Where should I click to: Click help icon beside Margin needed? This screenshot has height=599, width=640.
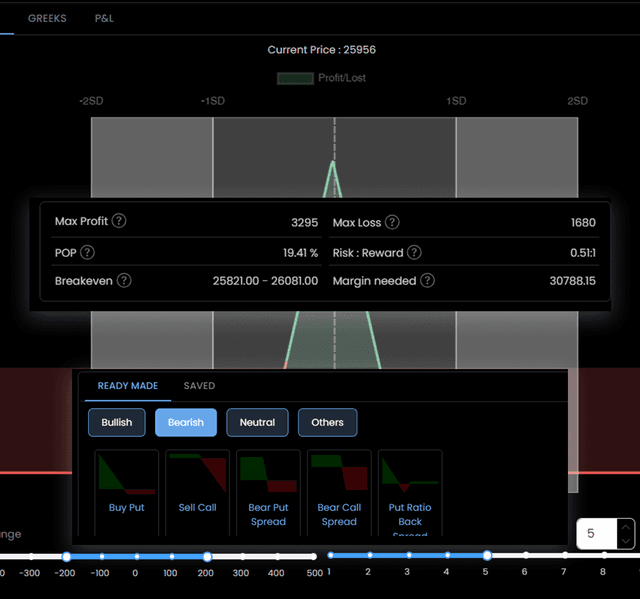coord(428,281)
